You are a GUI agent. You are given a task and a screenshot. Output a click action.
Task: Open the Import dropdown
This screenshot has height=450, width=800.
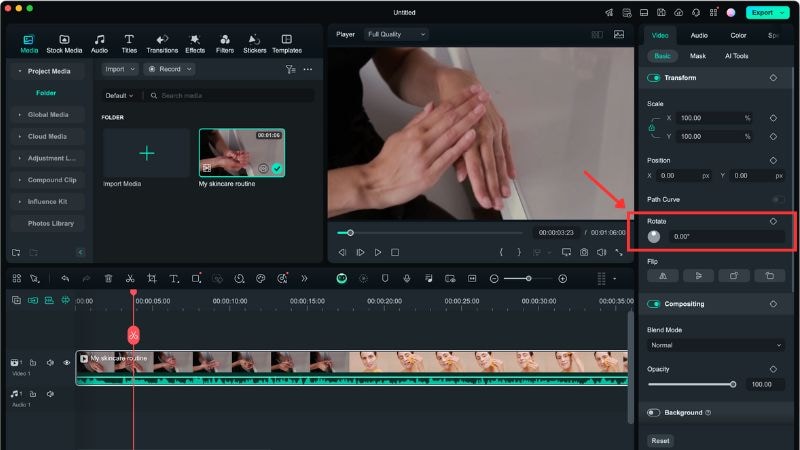point(120,69)
